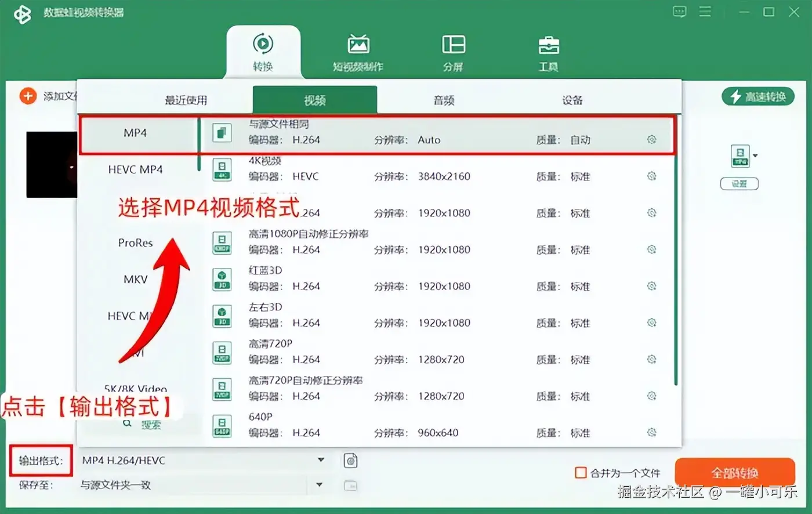The height and width of the screenshot is (514, 812).
Task: Expand the 保存至 folder dropdown
Action: click(319, 484)
